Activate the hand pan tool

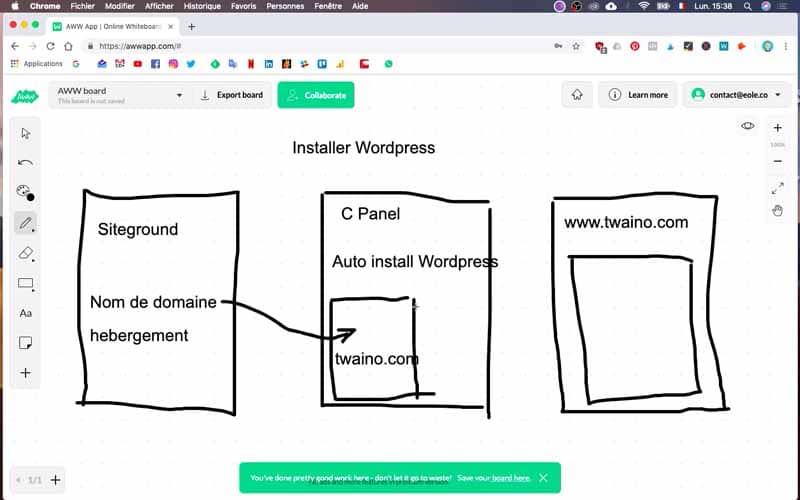777,211
